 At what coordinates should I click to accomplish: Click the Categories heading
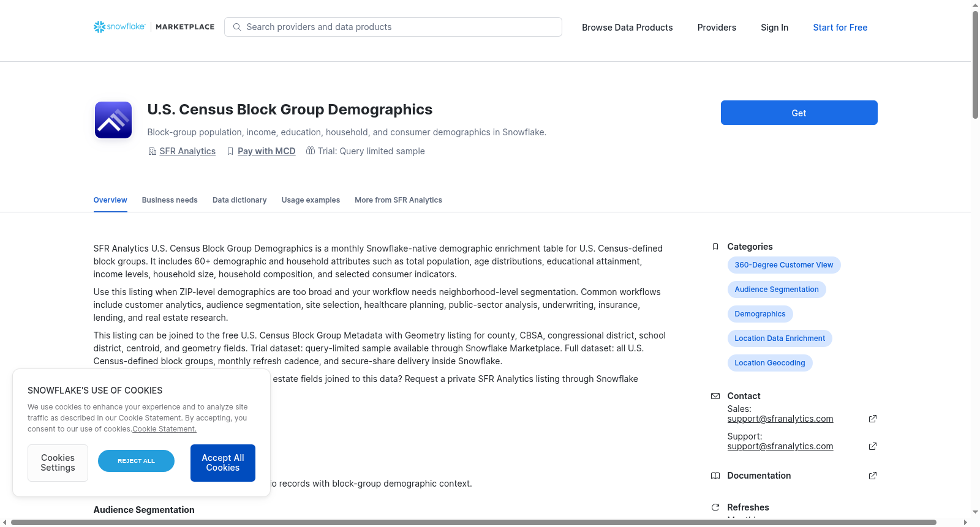coord(750,247)
